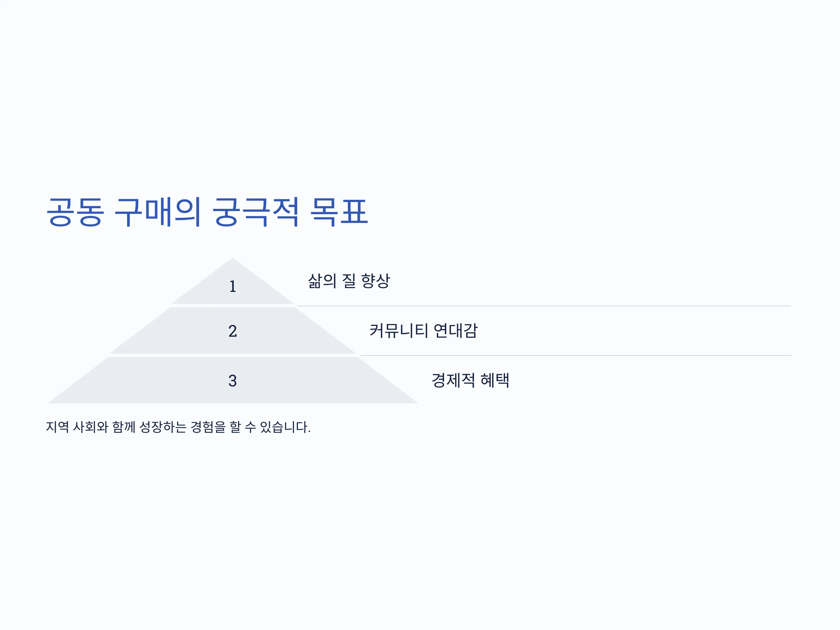The image size is (840, 630).
Task: Click the word 지역 in the footer sentence
Action: [x=57, y=427]
